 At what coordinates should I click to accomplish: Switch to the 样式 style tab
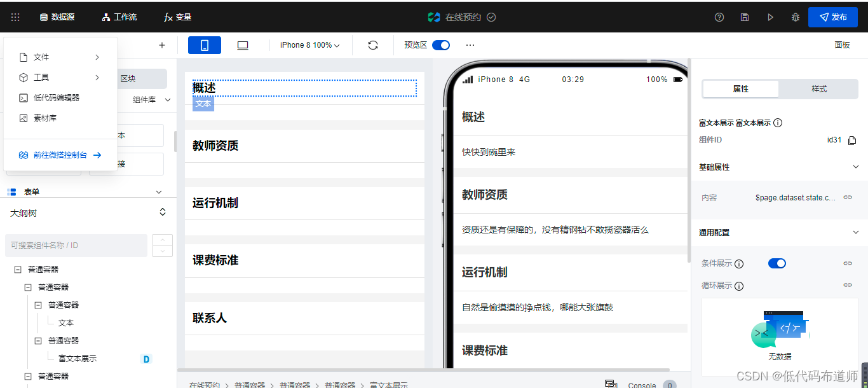tap(819, 89)
